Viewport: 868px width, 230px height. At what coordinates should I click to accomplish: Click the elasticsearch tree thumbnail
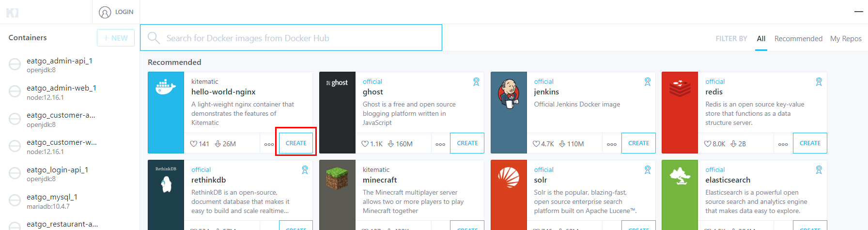[x=680, y=195]
